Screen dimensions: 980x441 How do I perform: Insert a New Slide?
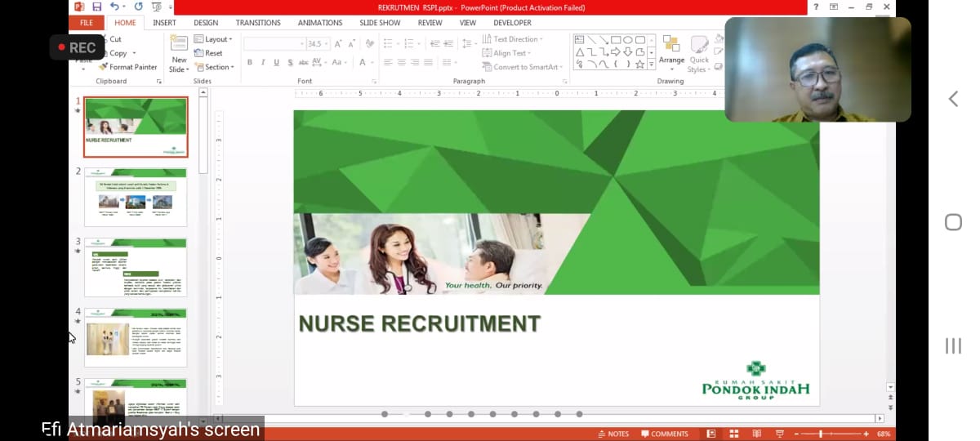[x=179, y=54]
